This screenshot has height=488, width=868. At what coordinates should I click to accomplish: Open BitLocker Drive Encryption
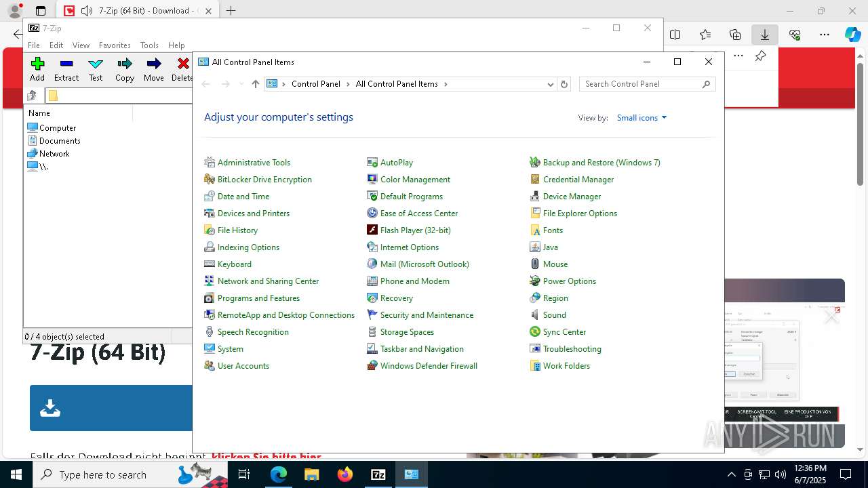(x=264, y=180)
